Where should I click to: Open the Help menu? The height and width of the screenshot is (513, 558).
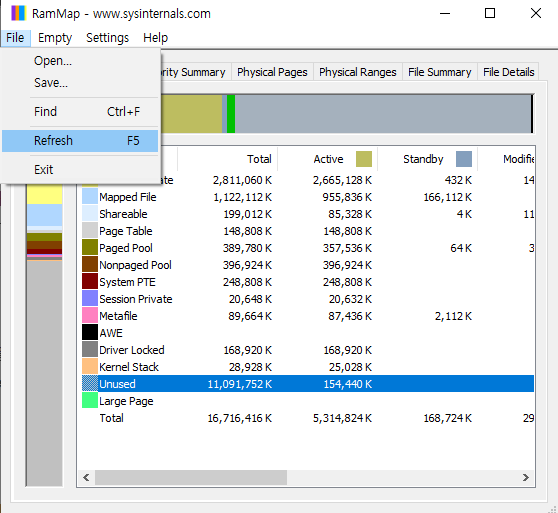click(155, 38)
